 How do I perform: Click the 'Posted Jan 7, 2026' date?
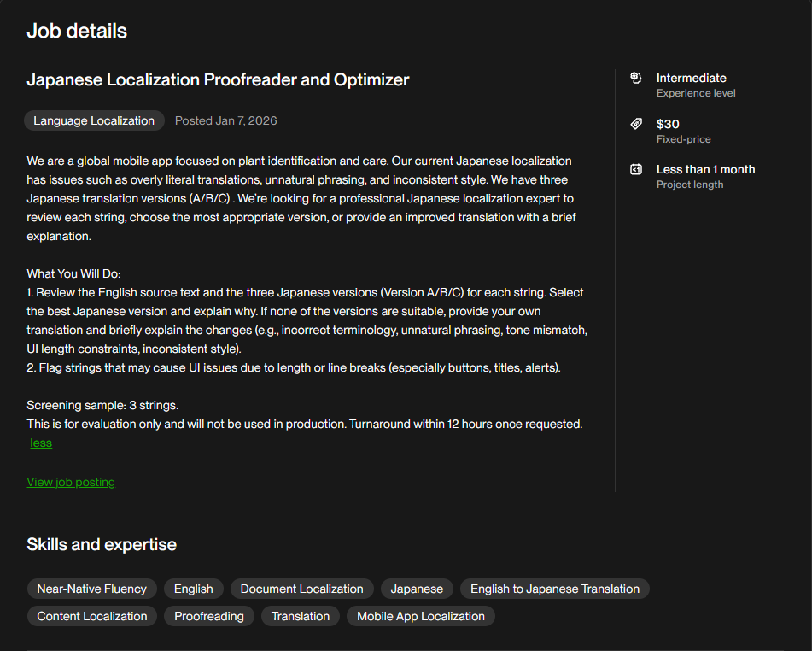tap(226, 120)
